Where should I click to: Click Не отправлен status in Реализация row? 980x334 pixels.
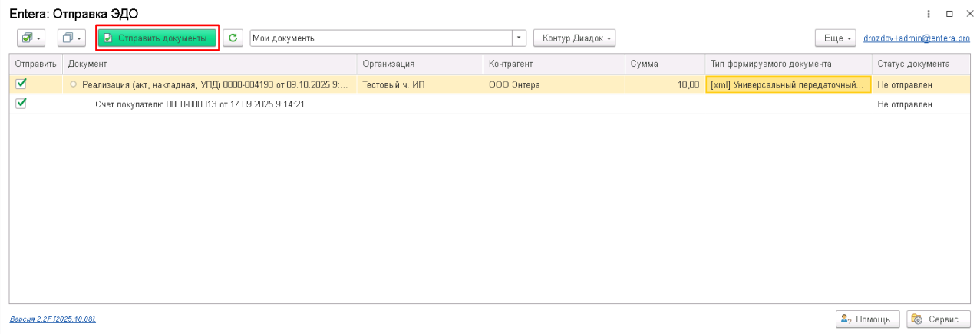905,84
